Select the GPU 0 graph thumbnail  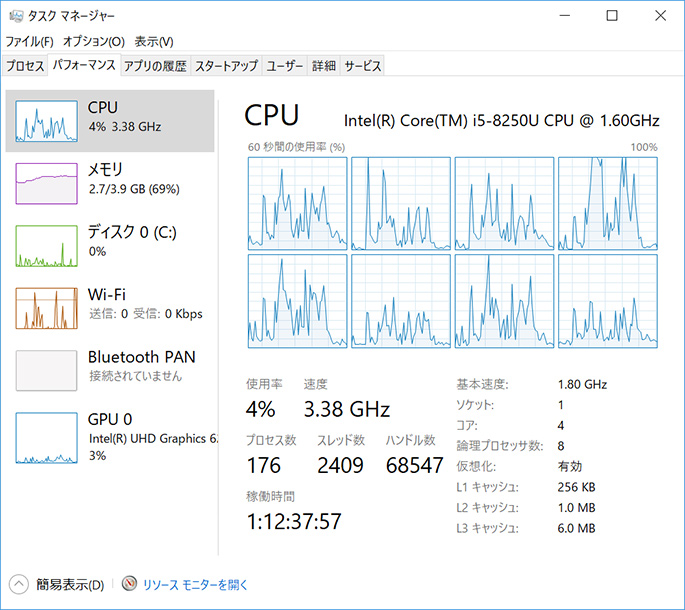(46, 439)
